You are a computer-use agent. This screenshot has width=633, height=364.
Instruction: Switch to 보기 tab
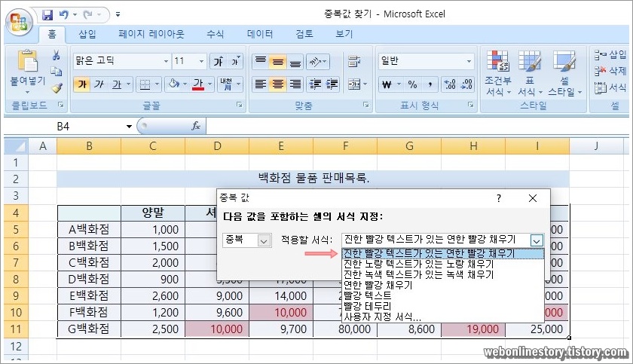[x=344, y=35]
